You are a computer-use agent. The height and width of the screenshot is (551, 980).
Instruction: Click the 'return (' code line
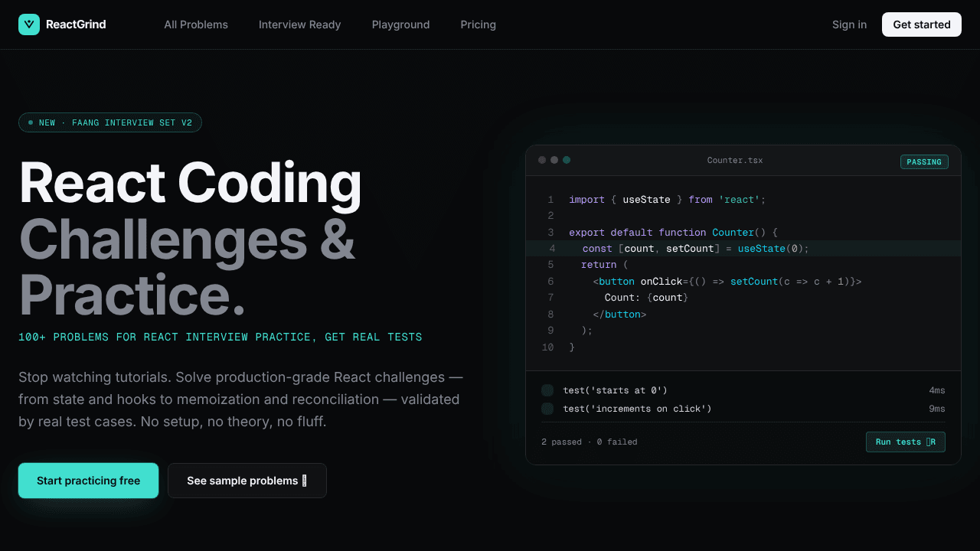coord(604,264)
